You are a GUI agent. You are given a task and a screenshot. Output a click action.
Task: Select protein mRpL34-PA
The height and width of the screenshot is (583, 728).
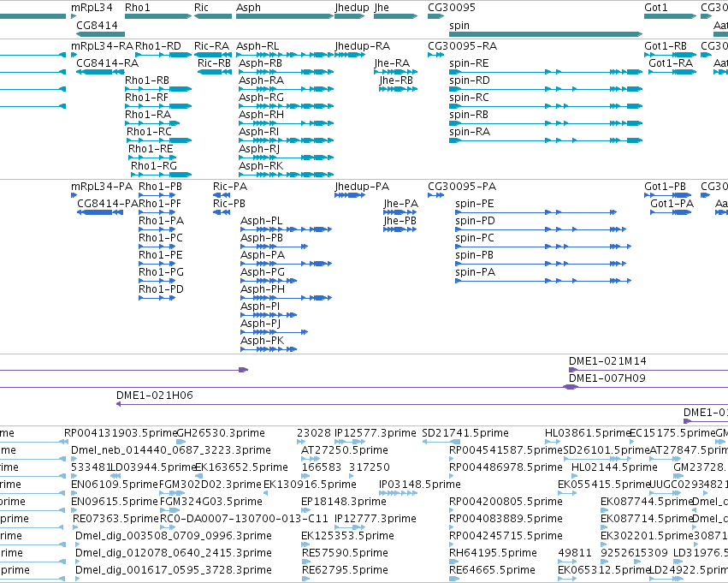point(102,187)
